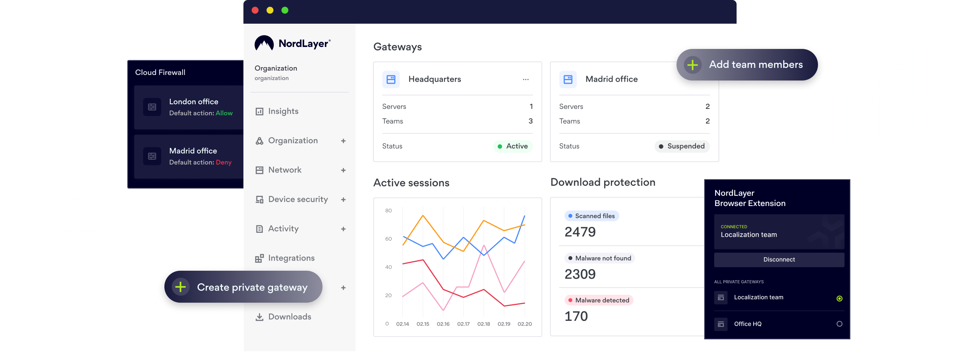Click the Madrid office firewall icon

pyautogui.click(x=152, y=156)
